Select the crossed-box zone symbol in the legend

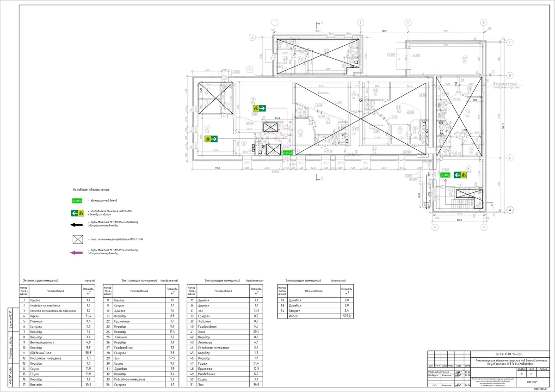[x=77, y=239]
